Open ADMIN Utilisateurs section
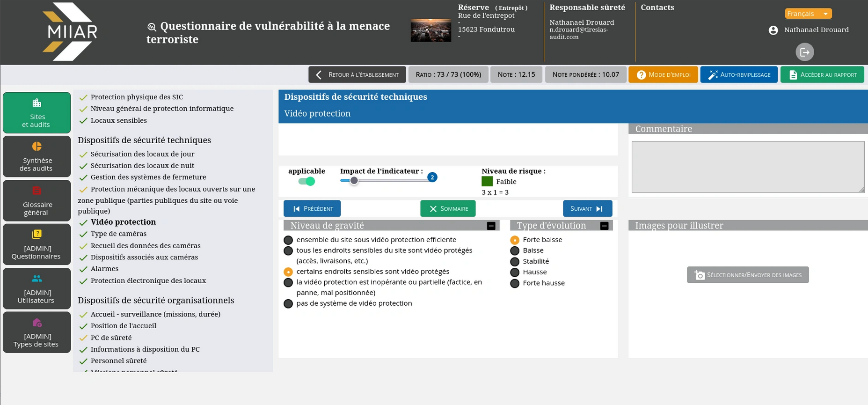The image size is (868, 405). (x=37, y=288)
